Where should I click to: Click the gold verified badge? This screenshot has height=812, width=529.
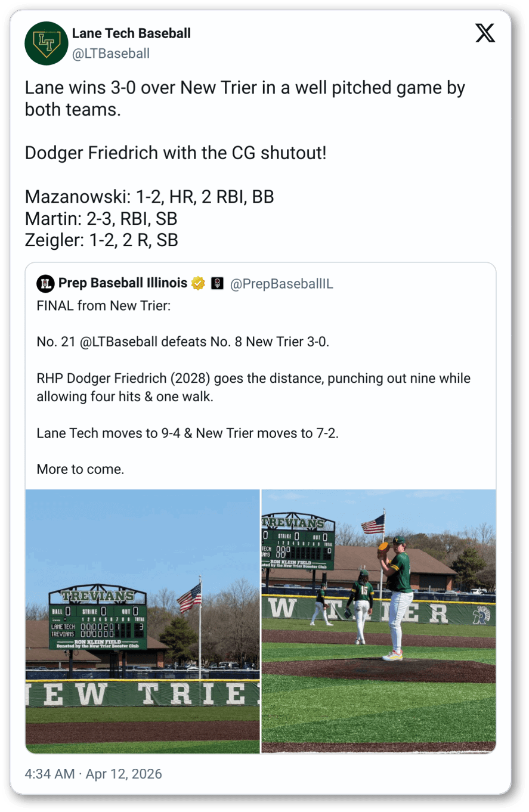pos(198,284)
